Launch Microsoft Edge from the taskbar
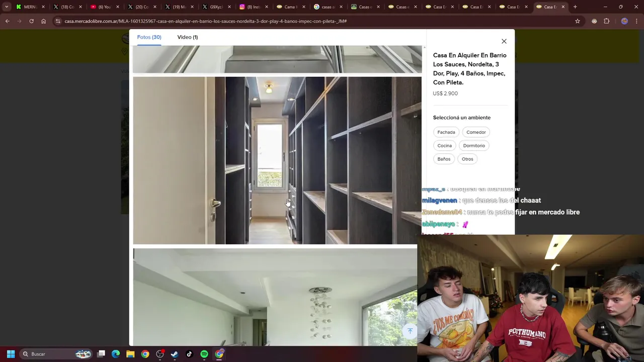 point(116,354)
